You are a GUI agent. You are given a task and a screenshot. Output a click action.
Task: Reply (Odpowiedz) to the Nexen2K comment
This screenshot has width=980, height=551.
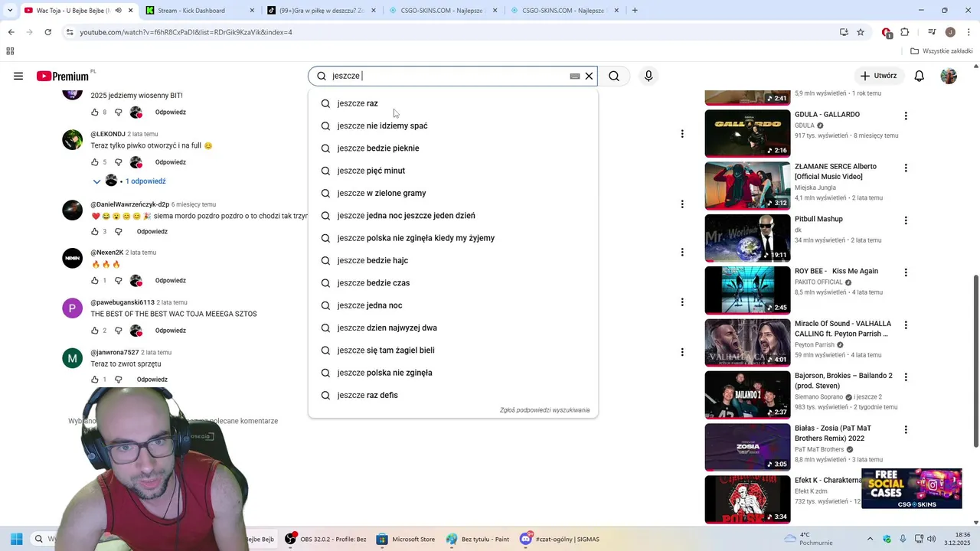(171, 281)
